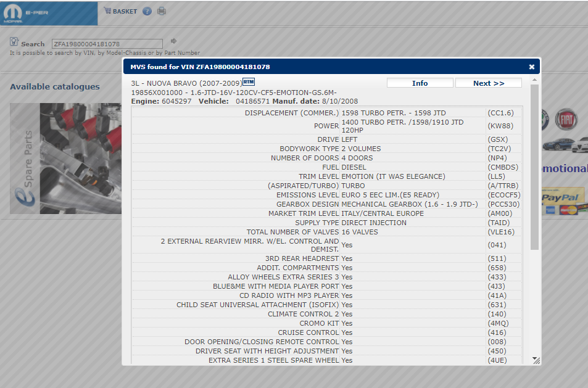Click the (PCC530) gearbox code
Viewport: 588px width, 388px height.
click(503, 204)
